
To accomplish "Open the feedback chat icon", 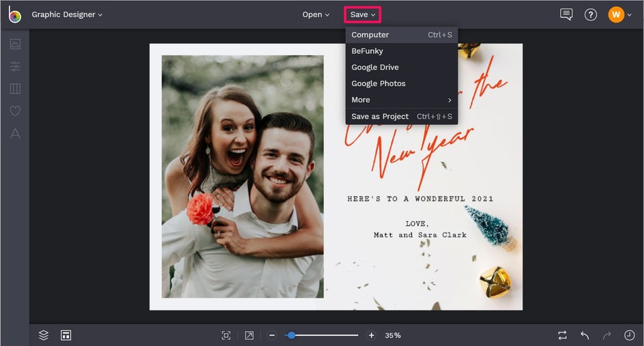I will (x=566, y=14).
